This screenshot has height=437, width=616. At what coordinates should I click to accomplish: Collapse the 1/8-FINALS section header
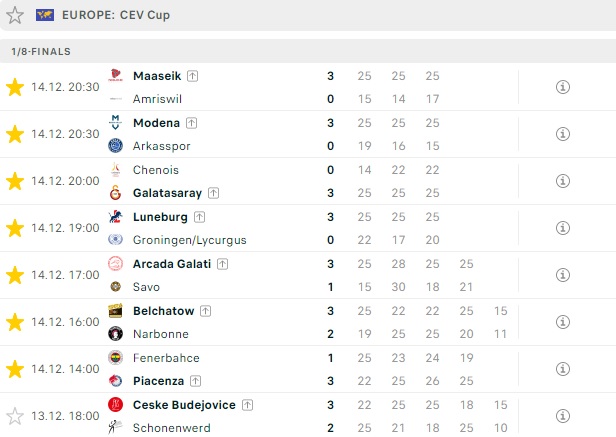click(x=308, y=51)
